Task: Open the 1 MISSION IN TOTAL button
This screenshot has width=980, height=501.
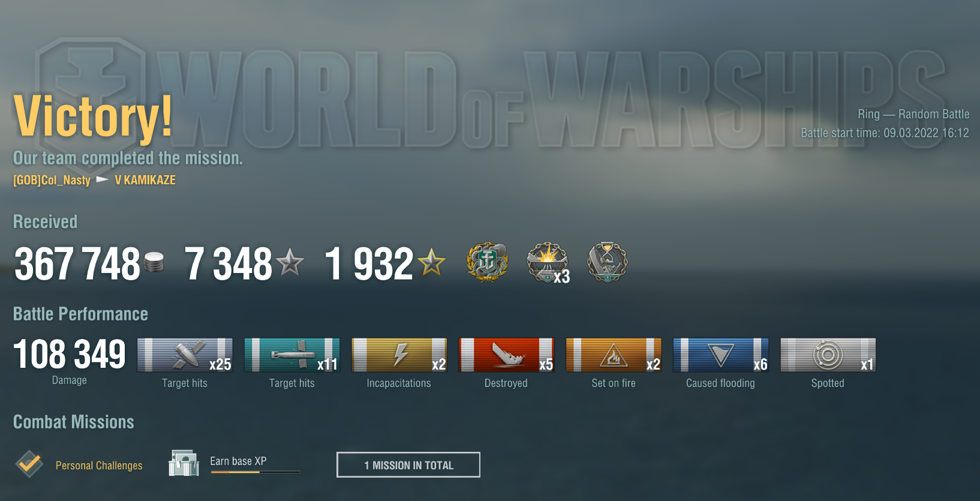Action: click(408, 464)
